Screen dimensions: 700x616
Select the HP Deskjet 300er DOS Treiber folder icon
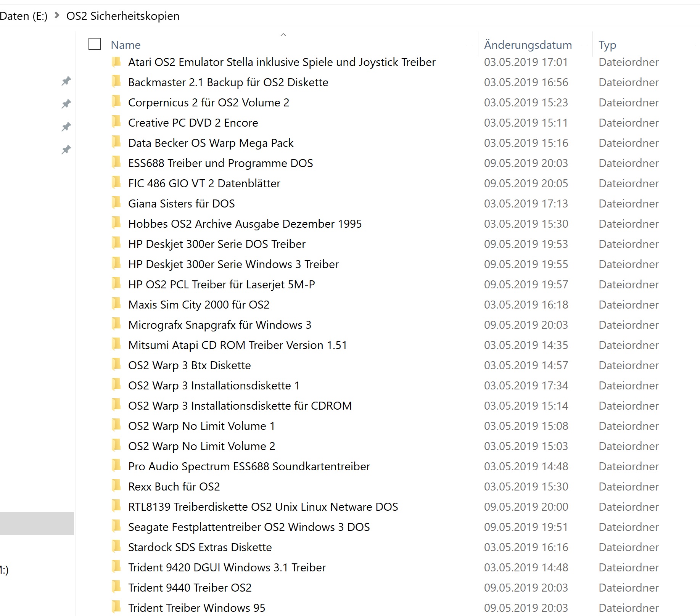(x=116, y=244)
